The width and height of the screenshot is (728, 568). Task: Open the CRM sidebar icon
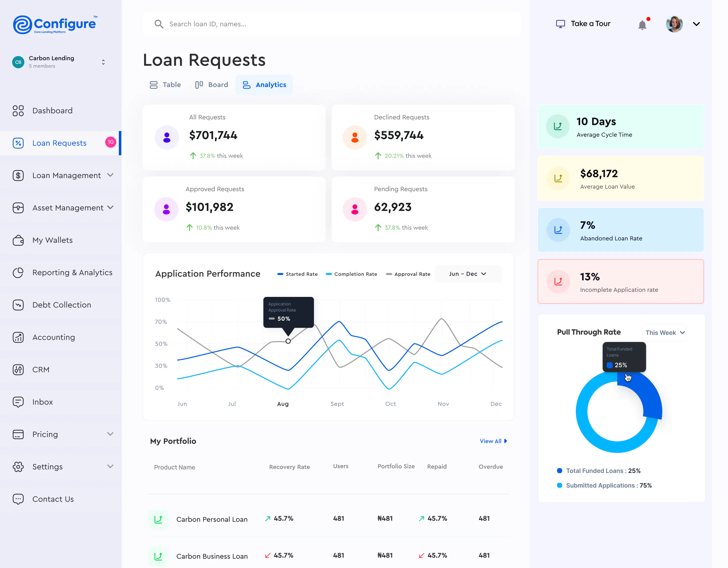click(18, 369)
